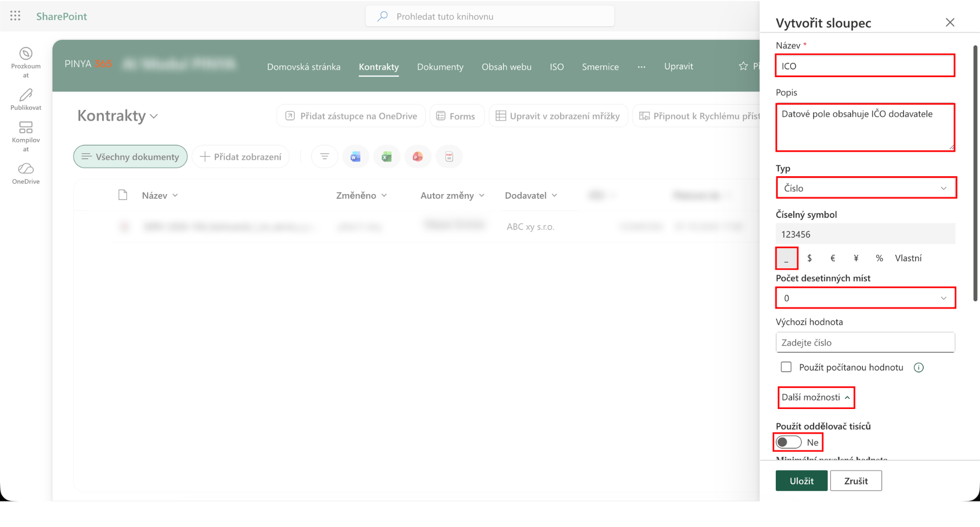
Task: Open 'Počet desetinných míst' dropdown
Action: (x=865, y=298)
